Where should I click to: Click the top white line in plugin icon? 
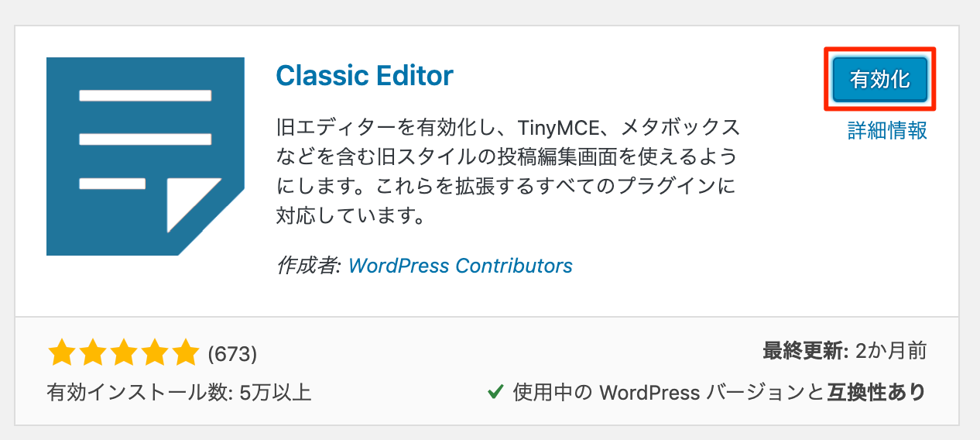[146, 96]
